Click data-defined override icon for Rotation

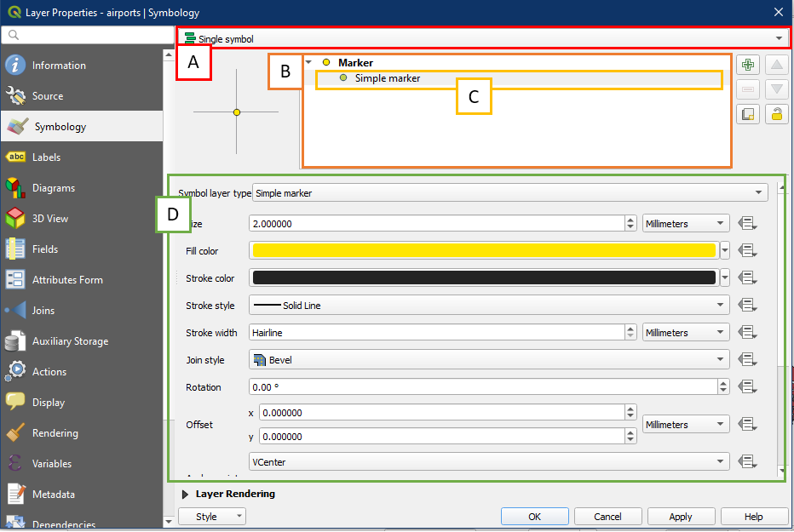(748, 387)
